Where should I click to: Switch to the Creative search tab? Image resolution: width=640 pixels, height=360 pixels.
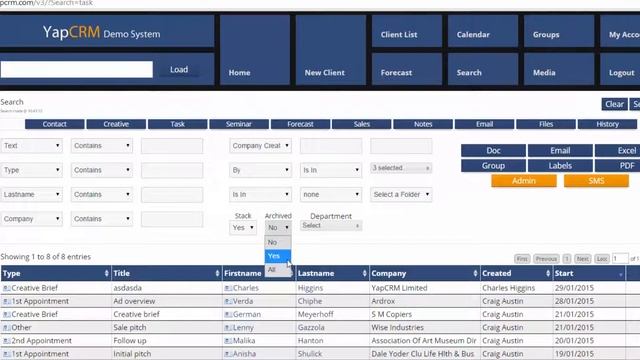click(x=116, y=124)
